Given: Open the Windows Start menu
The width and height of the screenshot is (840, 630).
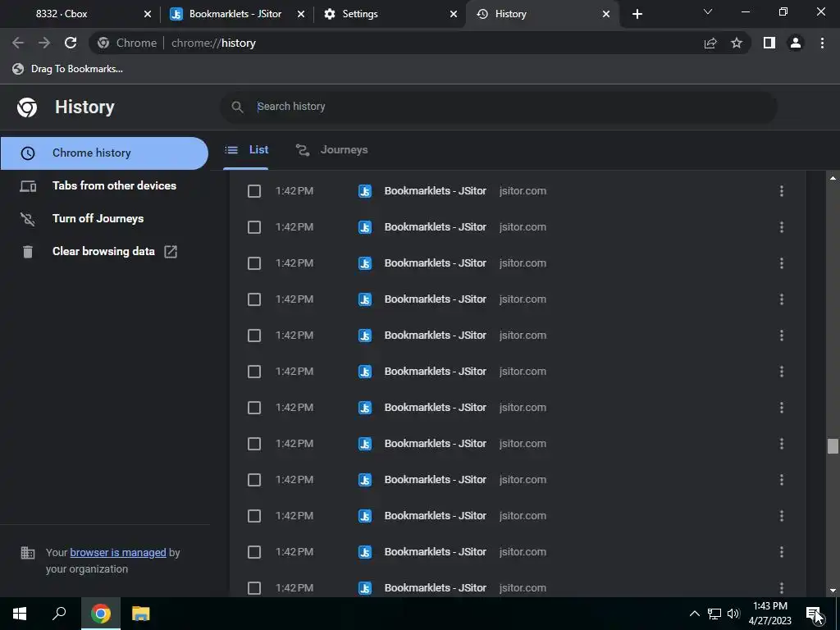Looking at the screenshot, I should tap(20, 614).
